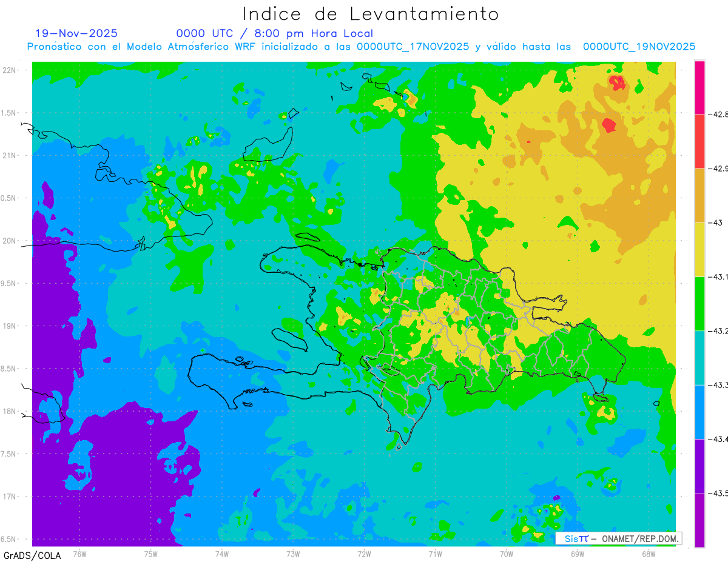Click the '-42.9' colorbar value
The image size is (728, 562).
click(717, 169)
